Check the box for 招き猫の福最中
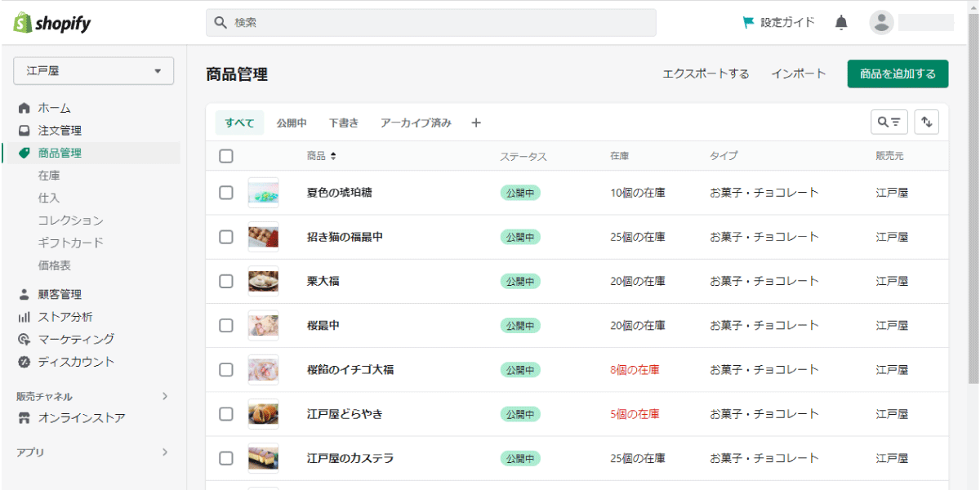Viewport: 980px width, 490px height. (x=226, y=237)
